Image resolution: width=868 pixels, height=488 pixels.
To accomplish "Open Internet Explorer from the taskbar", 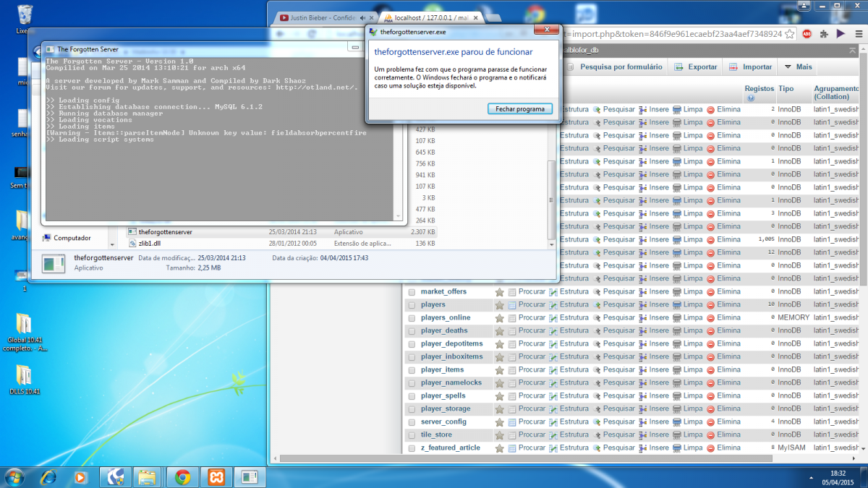I will coord(48,477).
